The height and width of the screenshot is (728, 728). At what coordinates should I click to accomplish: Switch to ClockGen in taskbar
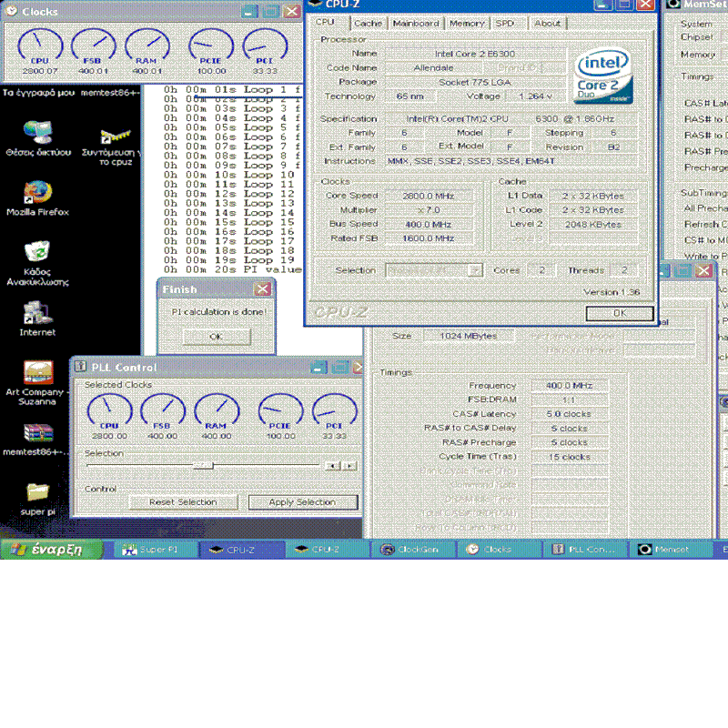413,550
